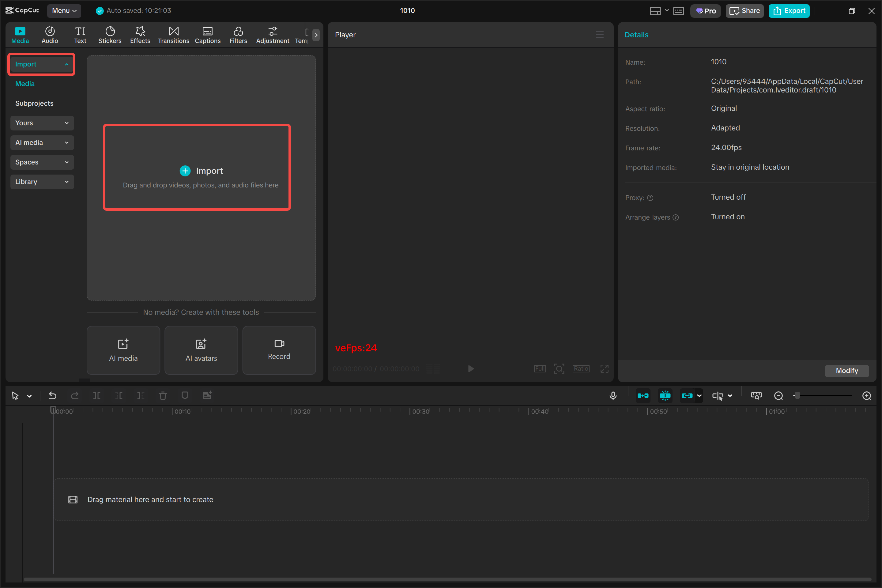Viewport: 882px width, 588px height.
Task: Show more tabs with the right arrow
Action: coord(316,35)
